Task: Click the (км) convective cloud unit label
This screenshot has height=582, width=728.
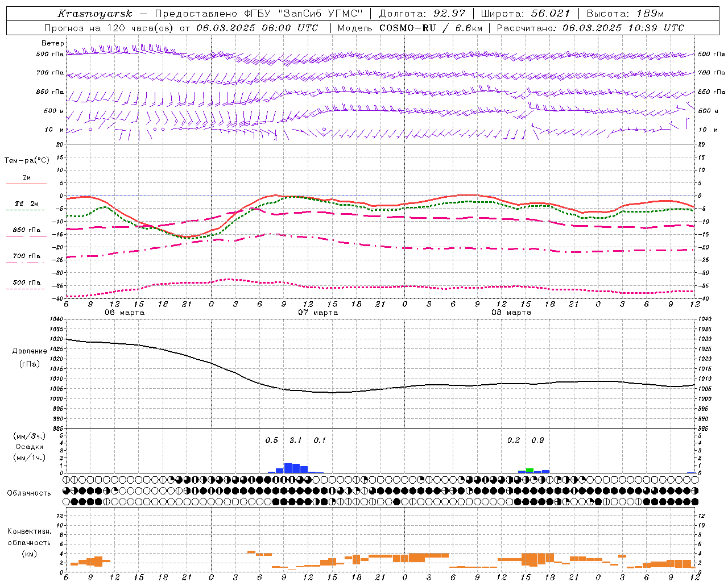Action: click(30, 554)
